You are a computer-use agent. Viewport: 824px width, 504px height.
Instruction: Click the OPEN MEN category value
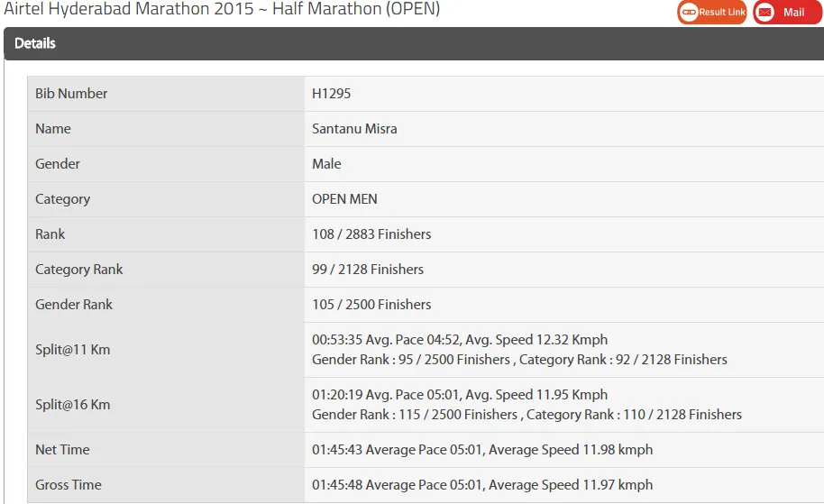click(344, 199)
